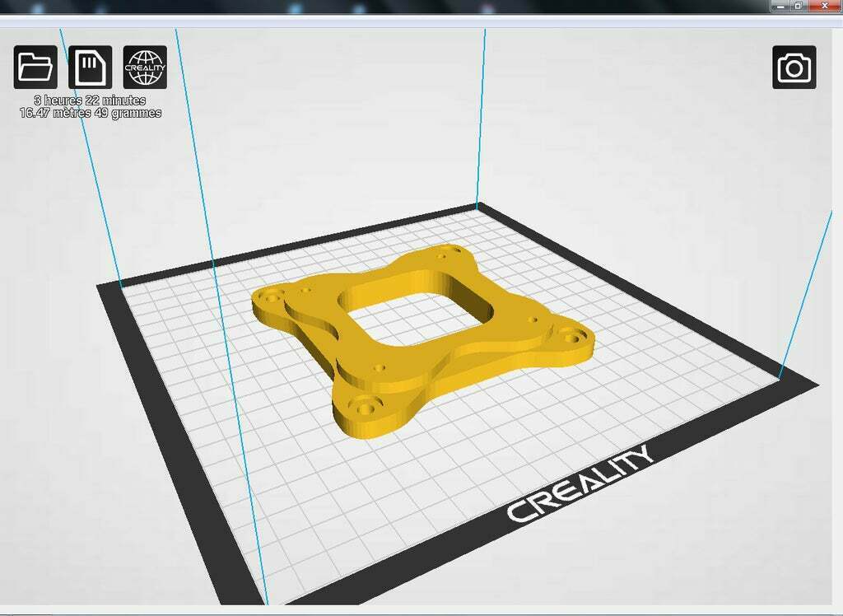
Task: Minimize the Creality Slicer window
Action: [780, 6]
